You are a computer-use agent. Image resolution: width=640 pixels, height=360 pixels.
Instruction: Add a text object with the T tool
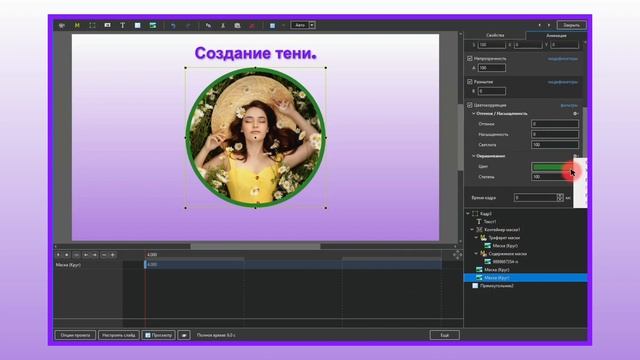click(122, 25)
